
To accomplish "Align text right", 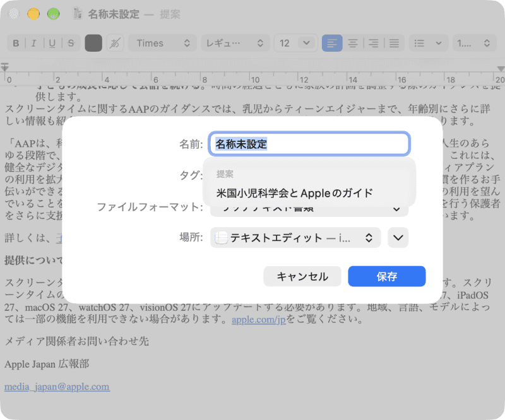I will [374, 43].
